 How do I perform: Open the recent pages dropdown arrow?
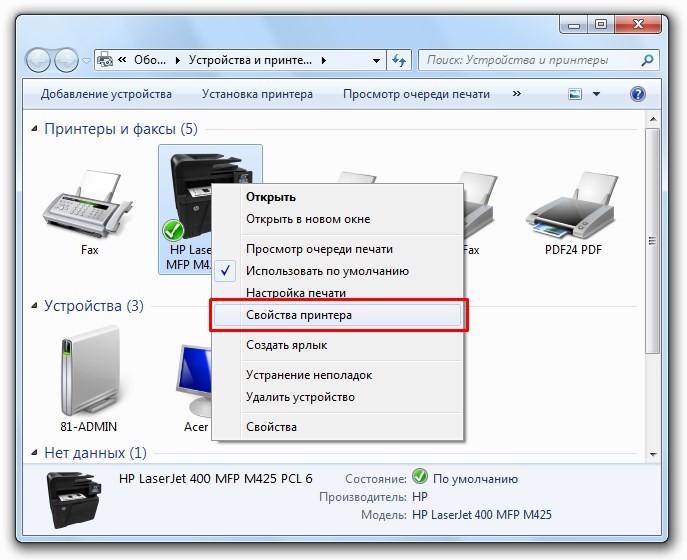click(x=86, y=60)
